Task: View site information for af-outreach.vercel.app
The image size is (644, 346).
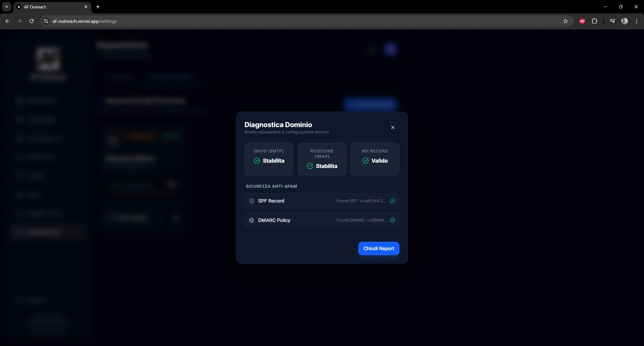Action: 46,21
